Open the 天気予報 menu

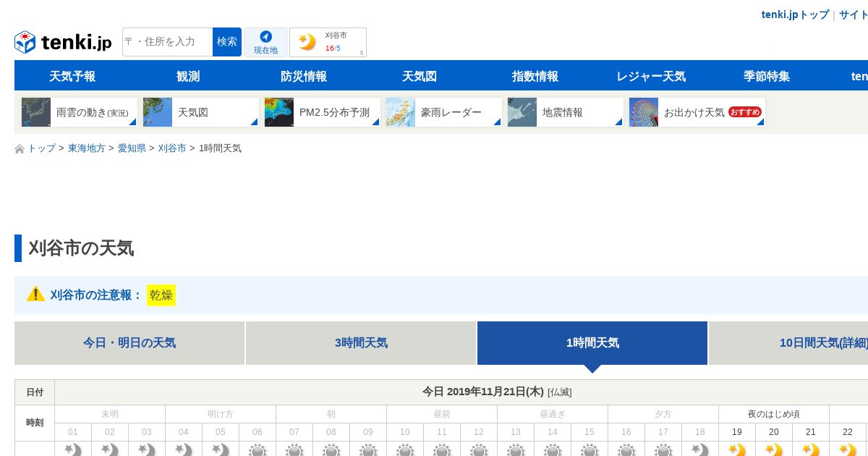click(x=72, y=76)
